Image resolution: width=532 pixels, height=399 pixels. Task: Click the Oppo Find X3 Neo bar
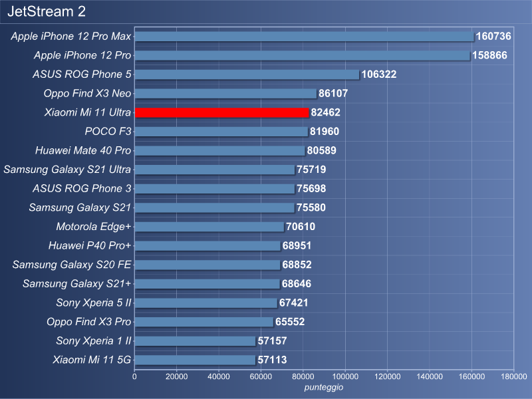click(x=225, y=93)
